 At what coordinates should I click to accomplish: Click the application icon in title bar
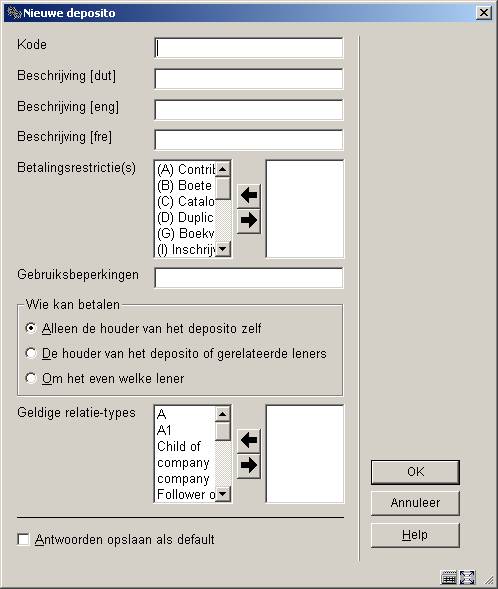[14, 13]
